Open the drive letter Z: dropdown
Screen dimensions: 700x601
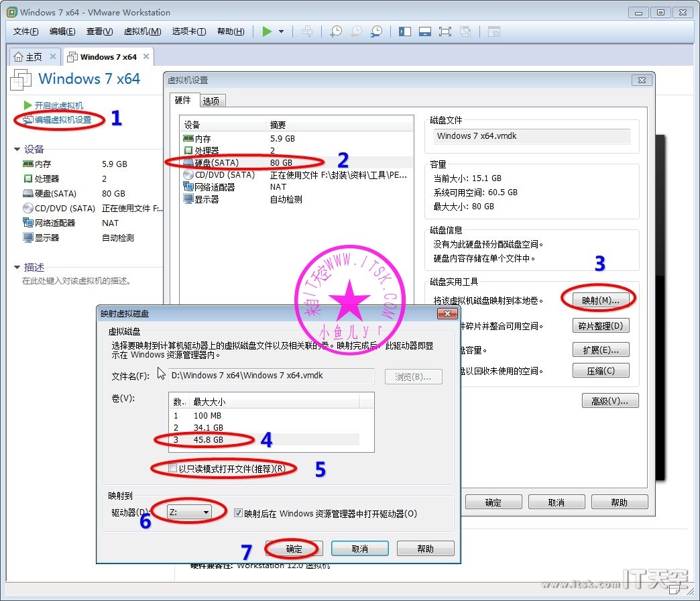coord(205,512)
